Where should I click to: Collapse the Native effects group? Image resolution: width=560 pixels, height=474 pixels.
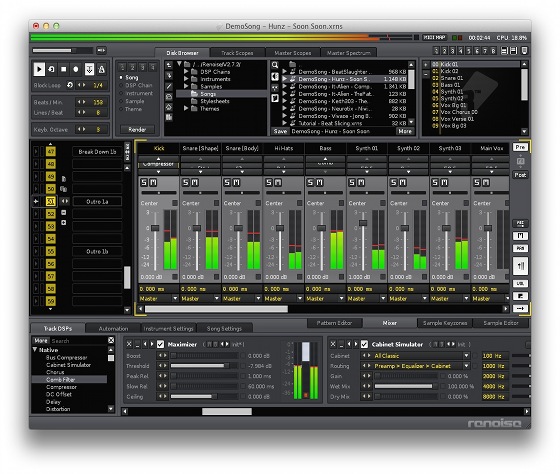coord(35,350)
